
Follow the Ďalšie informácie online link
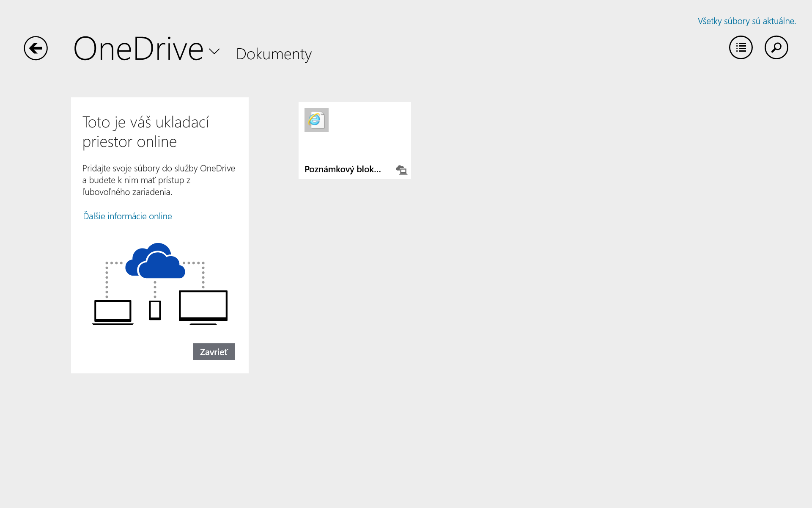[x=127, y=216]
